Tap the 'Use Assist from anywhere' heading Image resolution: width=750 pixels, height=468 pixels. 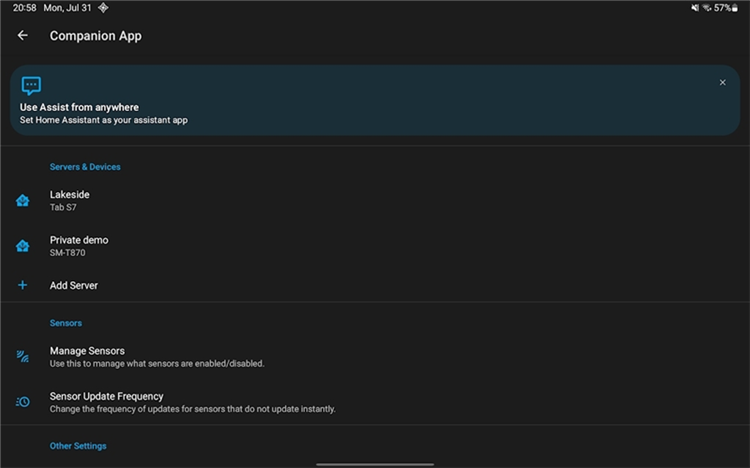[79, 107]
